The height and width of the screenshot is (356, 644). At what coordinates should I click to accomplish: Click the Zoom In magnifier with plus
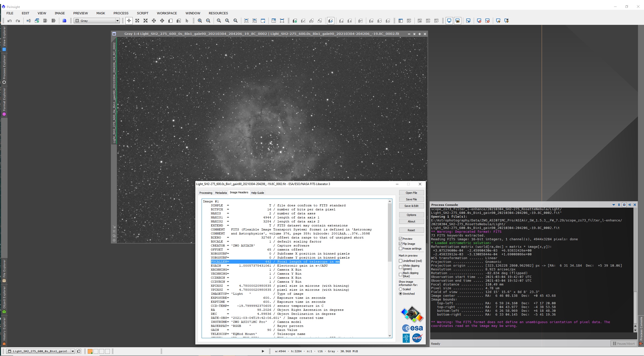(x=200, y=21)
